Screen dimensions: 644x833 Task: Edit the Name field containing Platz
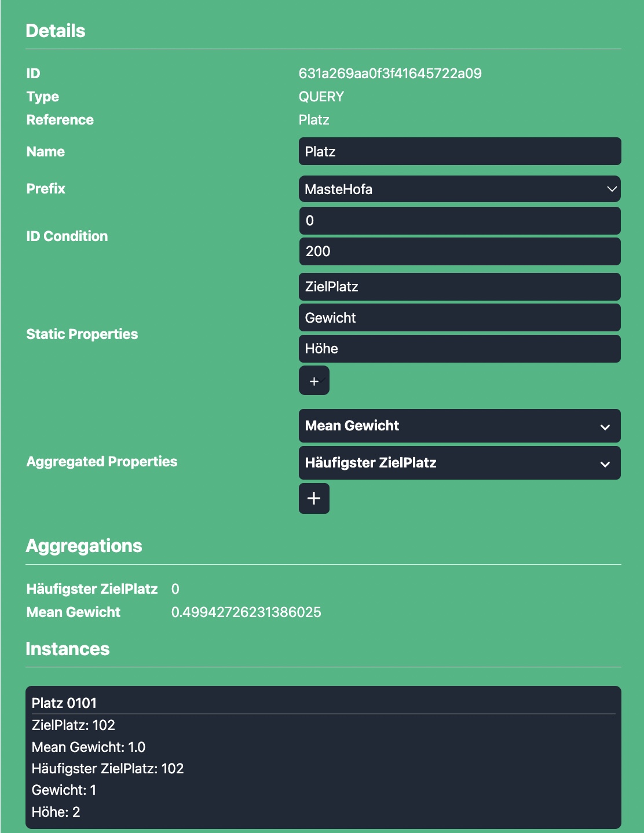click(460, 151)
